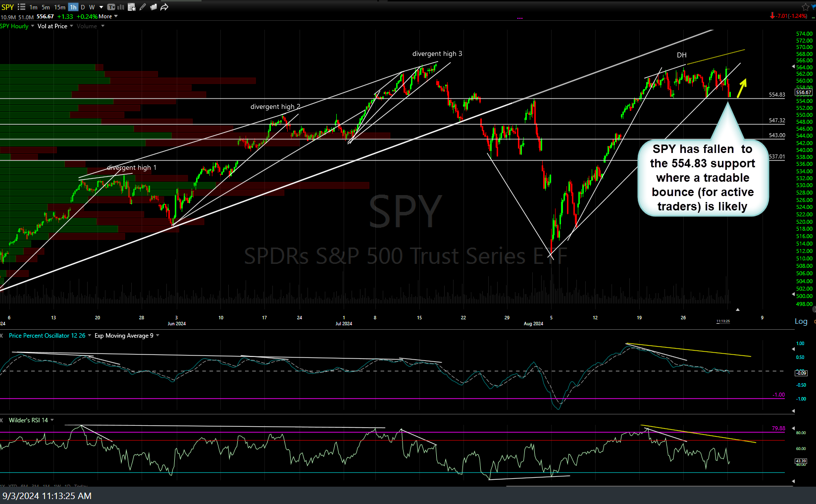Toggle the Log scale option

point(801,321)
